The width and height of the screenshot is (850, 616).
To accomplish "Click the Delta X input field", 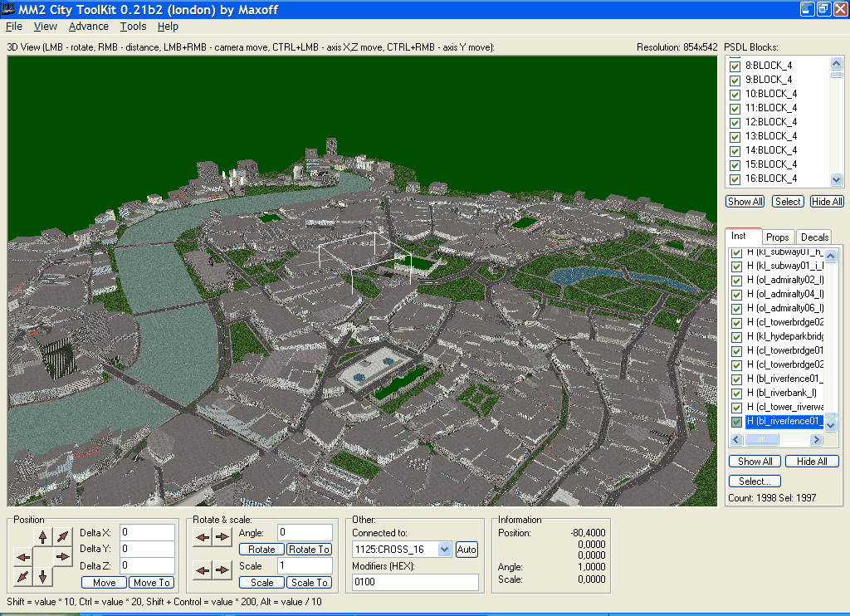I will coord(147,532).
